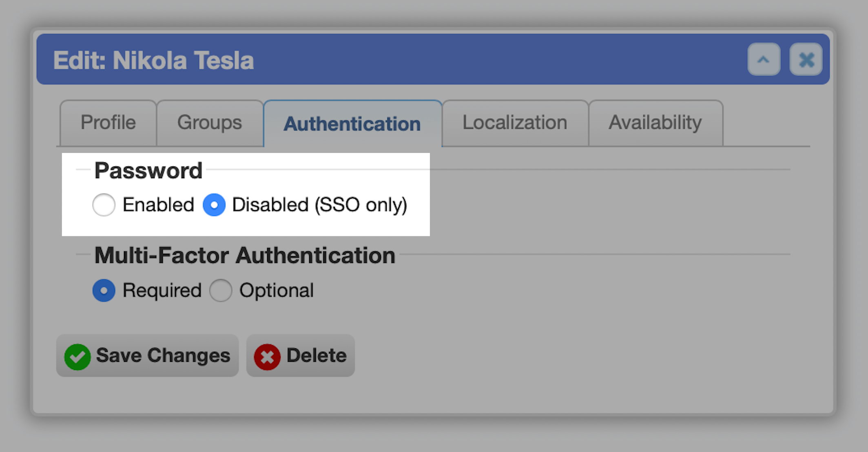
Task: Click the Delete button
Action: [300, 356]
